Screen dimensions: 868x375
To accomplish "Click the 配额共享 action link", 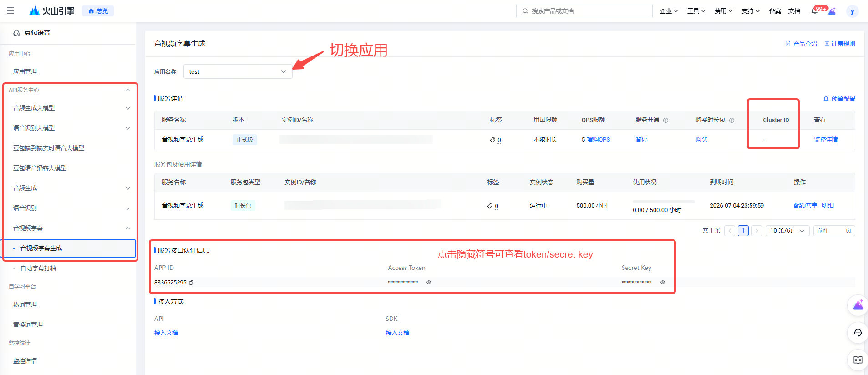I will (x=806, y=205).
